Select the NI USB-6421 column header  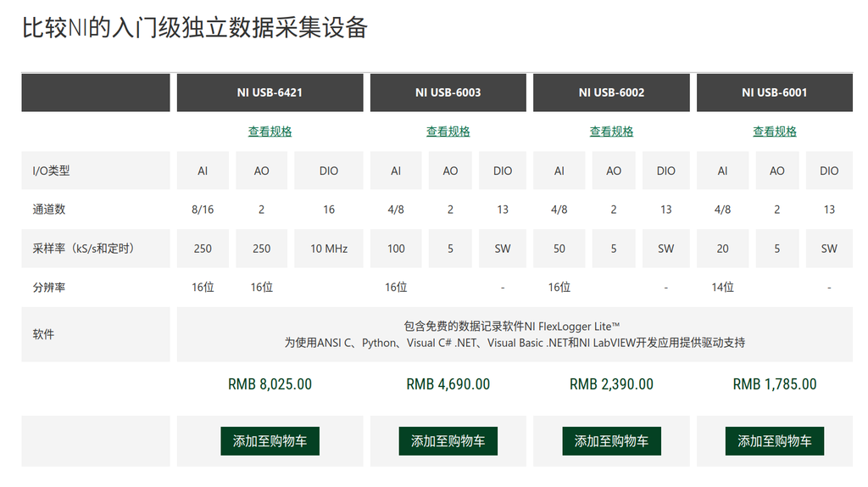pyautogui.click(x=270, y=92)
